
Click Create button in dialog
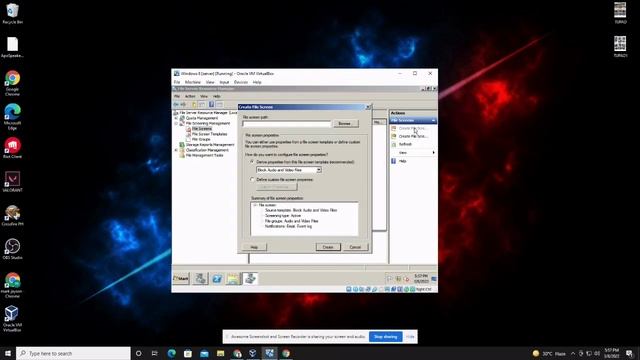coord(328,247)
